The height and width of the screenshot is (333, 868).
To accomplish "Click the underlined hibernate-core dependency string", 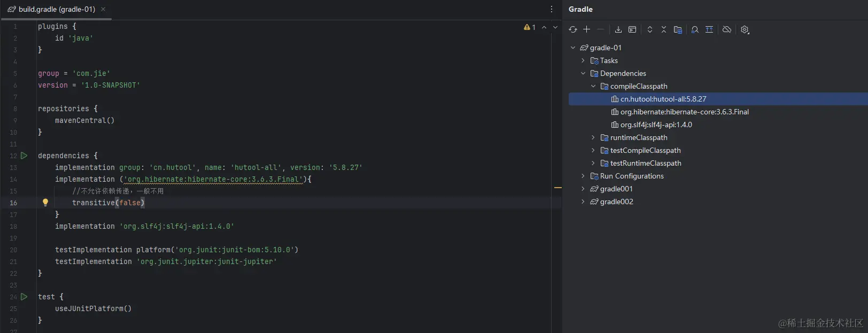I will (x=213, y=179).
